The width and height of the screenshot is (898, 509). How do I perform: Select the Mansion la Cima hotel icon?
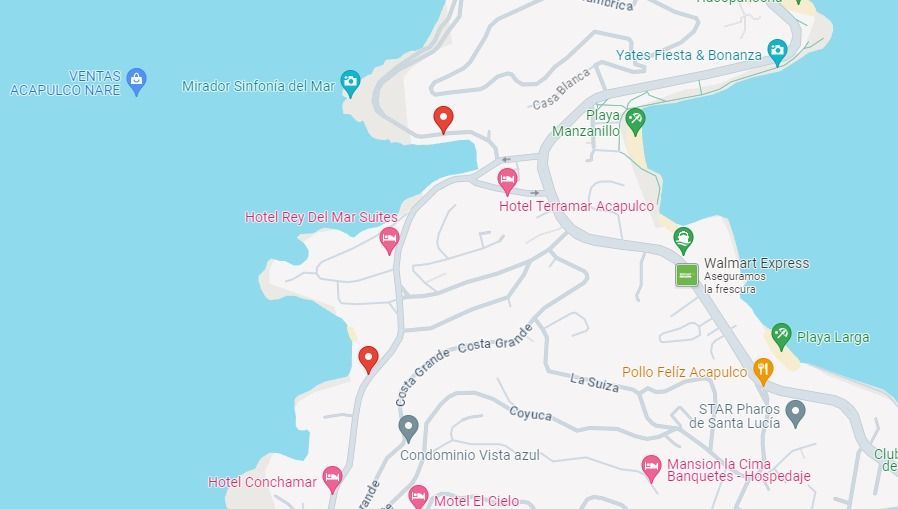click(x=651, y=468)
